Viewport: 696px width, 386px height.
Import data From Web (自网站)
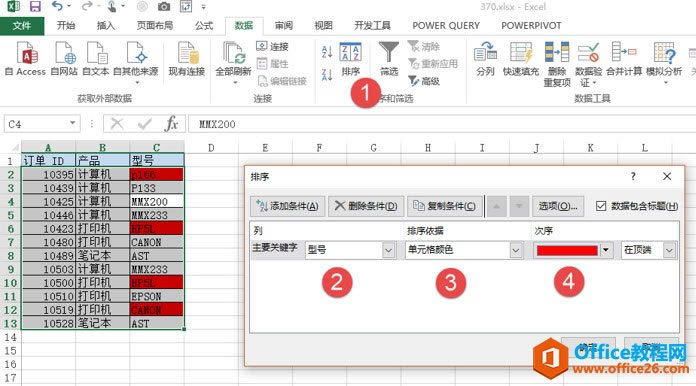pyautogui.click(x=64, y=59)
